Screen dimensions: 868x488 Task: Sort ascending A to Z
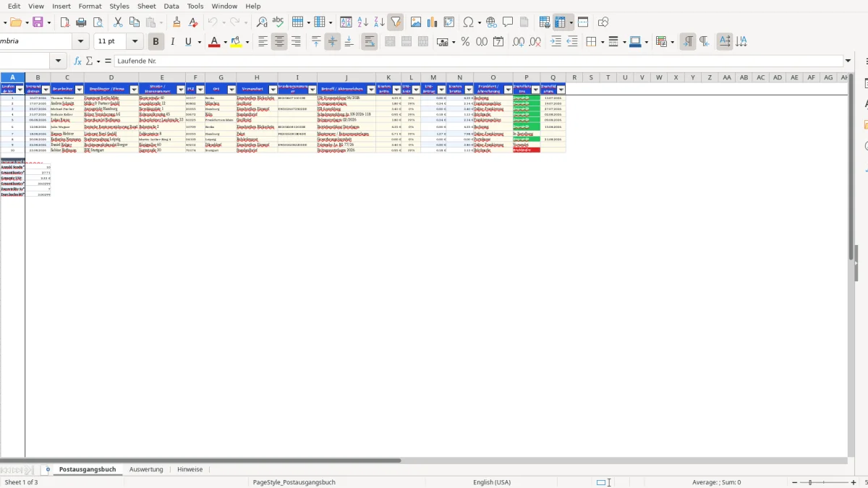tap(363, 22)
